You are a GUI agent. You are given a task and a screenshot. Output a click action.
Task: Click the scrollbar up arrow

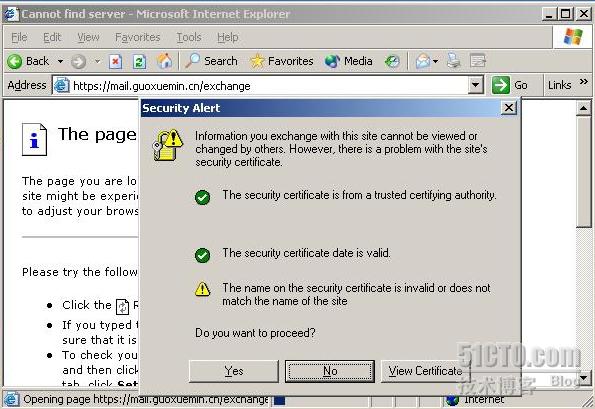pyautogui.click(x=584, y=109)
